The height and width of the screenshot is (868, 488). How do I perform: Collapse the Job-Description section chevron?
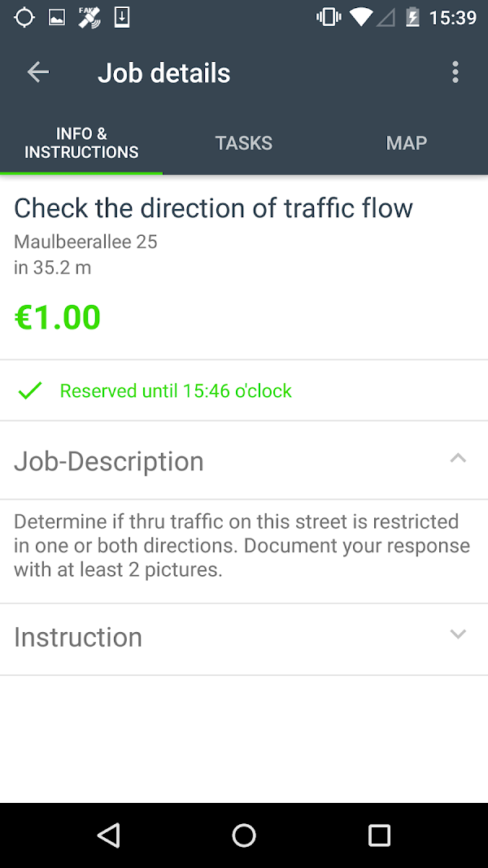click(458, 458)
